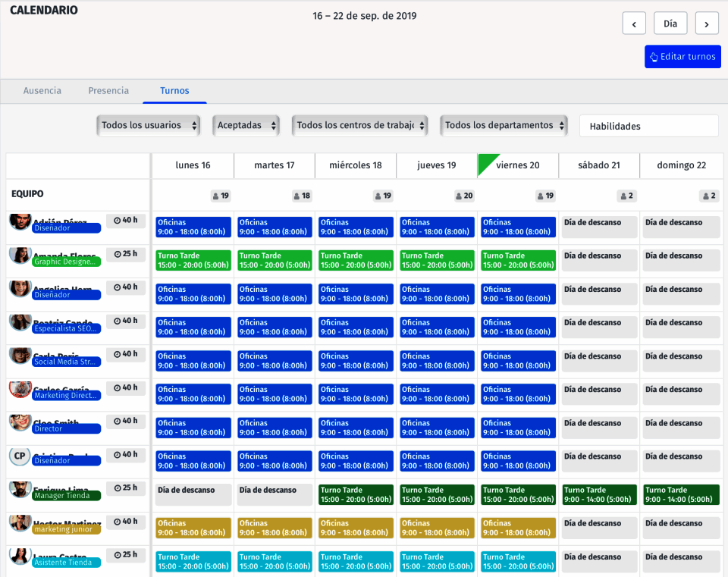Select Enrique Lima's dark green sábado shift
728x577 pixels.
[598, 495]
